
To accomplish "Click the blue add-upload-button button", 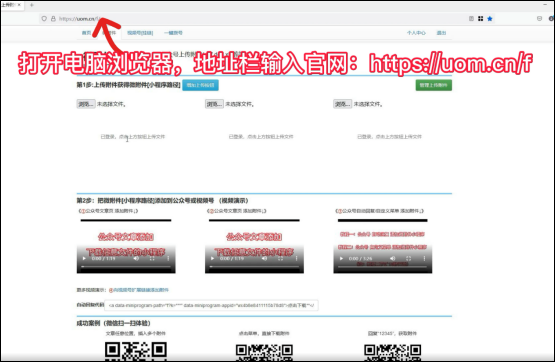I will coord(200,85).
